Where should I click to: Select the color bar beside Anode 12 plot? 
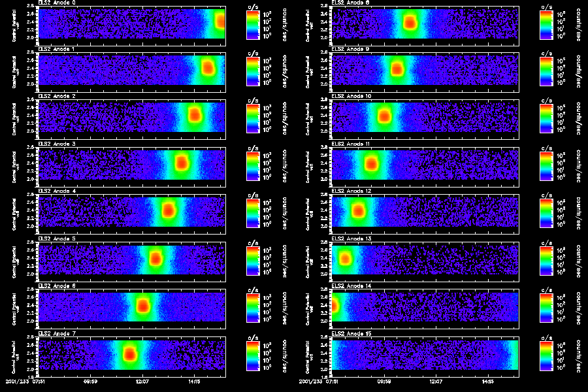[546, 214]
